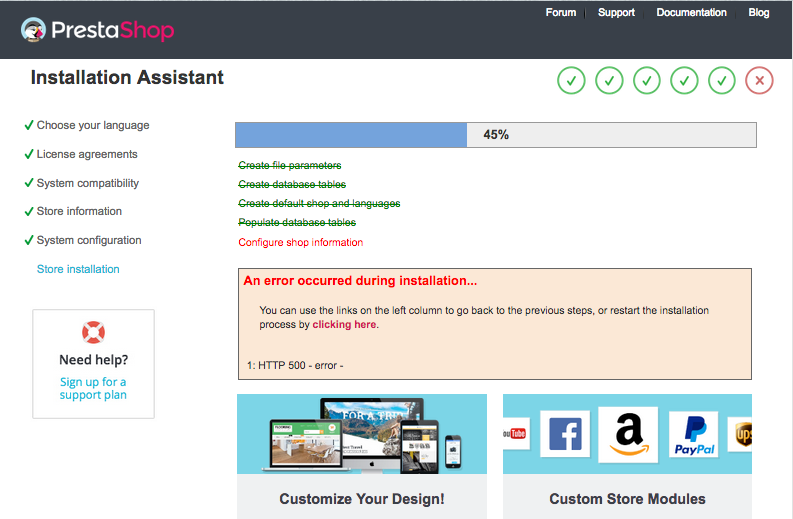The image size is (793, 519).
Task: Click the second green check step circle
Action: pyautogui.click(x=609, y=80)
